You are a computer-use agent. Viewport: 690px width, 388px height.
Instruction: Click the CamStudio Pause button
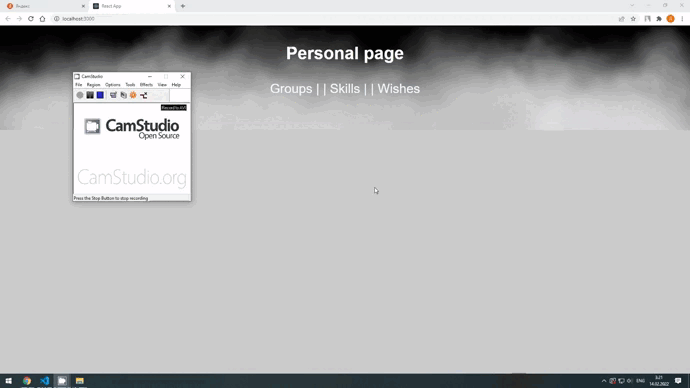pos(90,95)
